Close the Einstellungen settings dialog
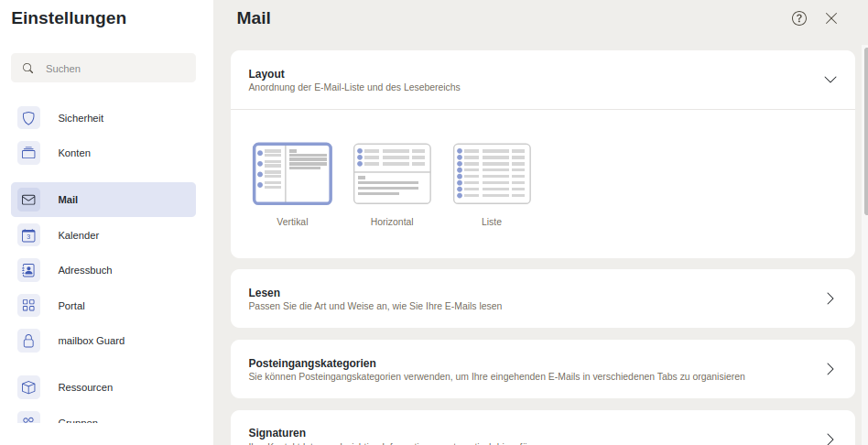 coord(831,18)
